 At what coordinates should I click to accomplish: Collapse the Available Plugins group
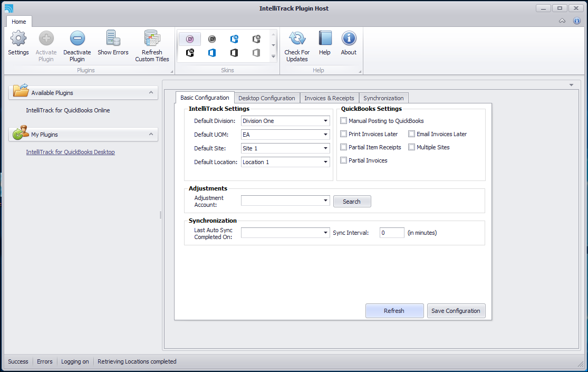coord(151,92)
